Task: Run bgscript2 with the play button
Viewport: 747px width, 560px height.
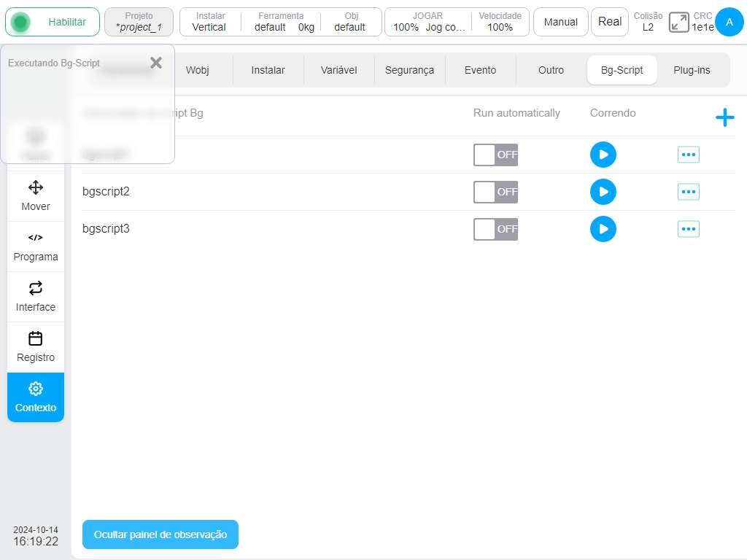Action: (x=603, y=192)
